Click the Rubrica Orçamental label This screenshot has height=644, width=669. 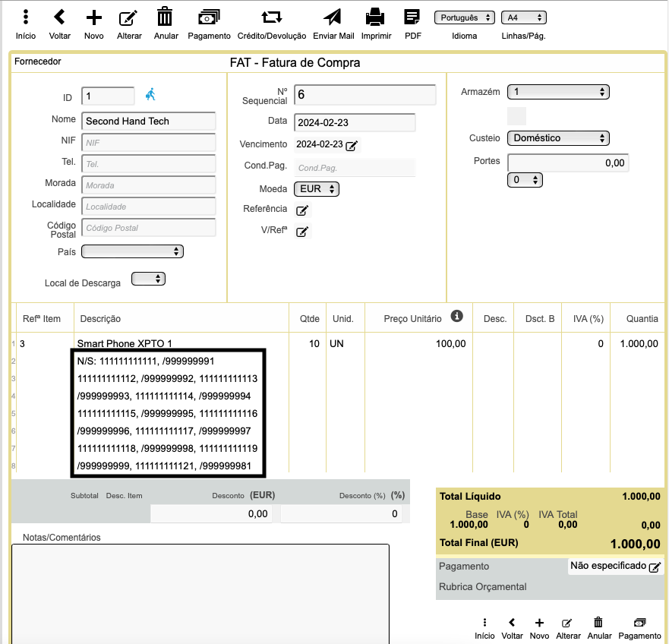point(482,587)
